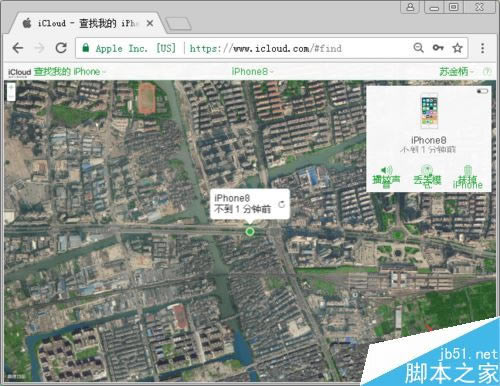Expand the 查找我的 iPhone app switcher dropdown
This screenshot has width=500, height=386.
click(x=70, y=72)
